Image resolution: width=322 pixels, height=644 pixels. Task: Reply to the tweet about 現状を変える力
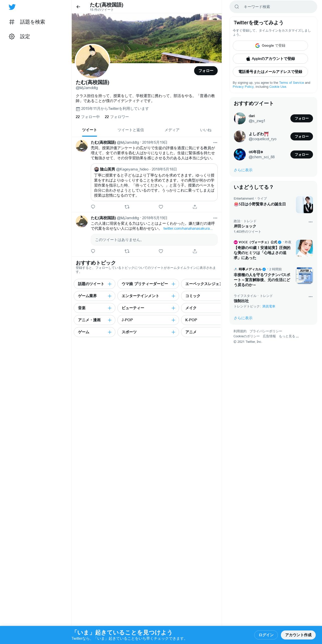93,251
